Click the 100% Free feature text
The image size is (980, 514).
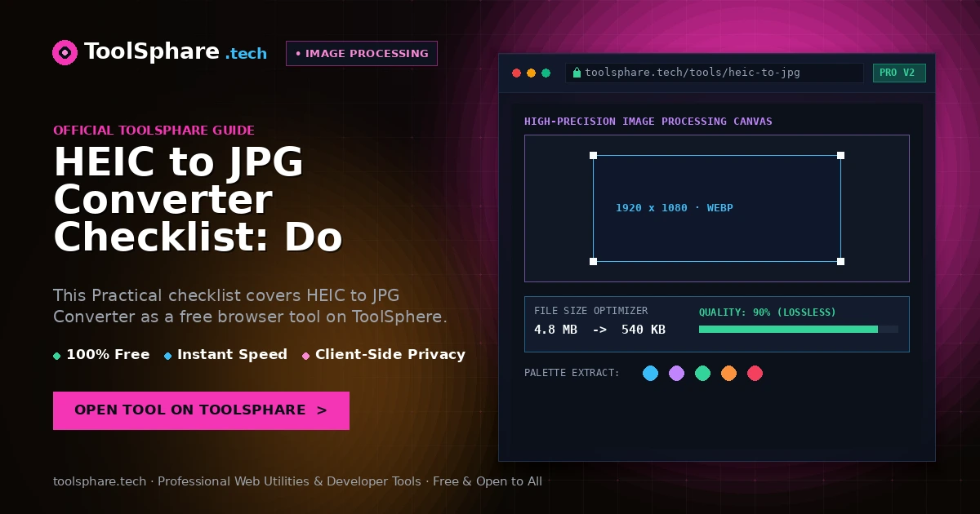pyautogui.click(x=108, y=354)
